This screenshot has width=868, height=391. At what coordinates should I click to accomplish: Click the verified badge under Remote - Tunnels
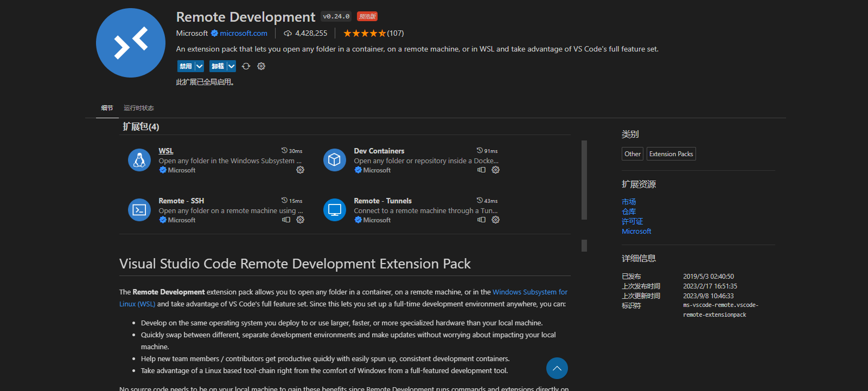click(358, 220)
